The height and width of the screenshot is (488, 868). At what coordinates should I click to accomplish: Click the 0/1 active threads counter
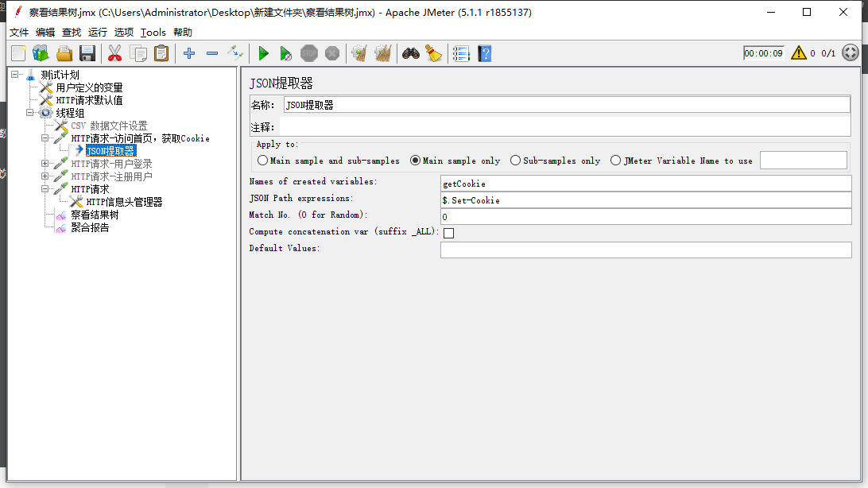tap(828, 53)
